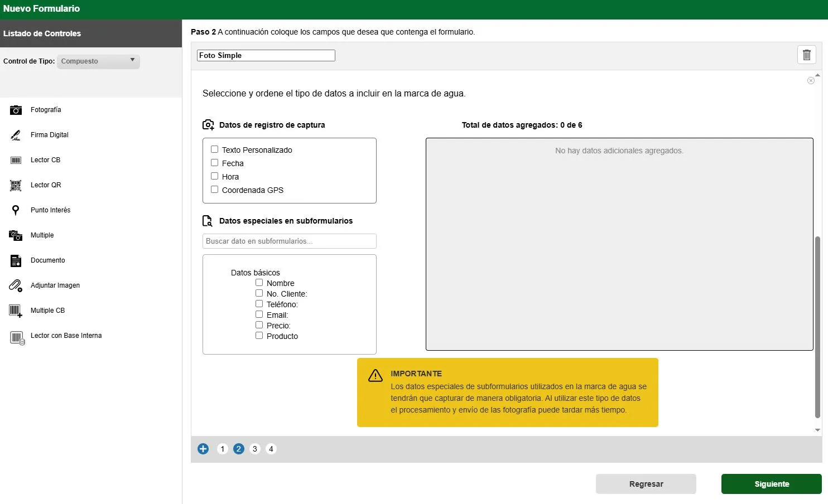Click the Firma Digital label
Viewport: 828px width, 504px height.
tap(50, 135)
